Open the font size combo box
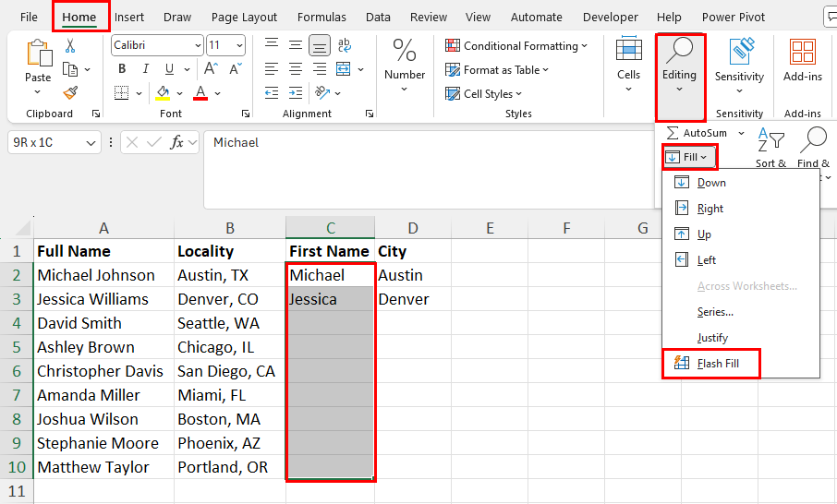837x504 pixels. [225, 45]
